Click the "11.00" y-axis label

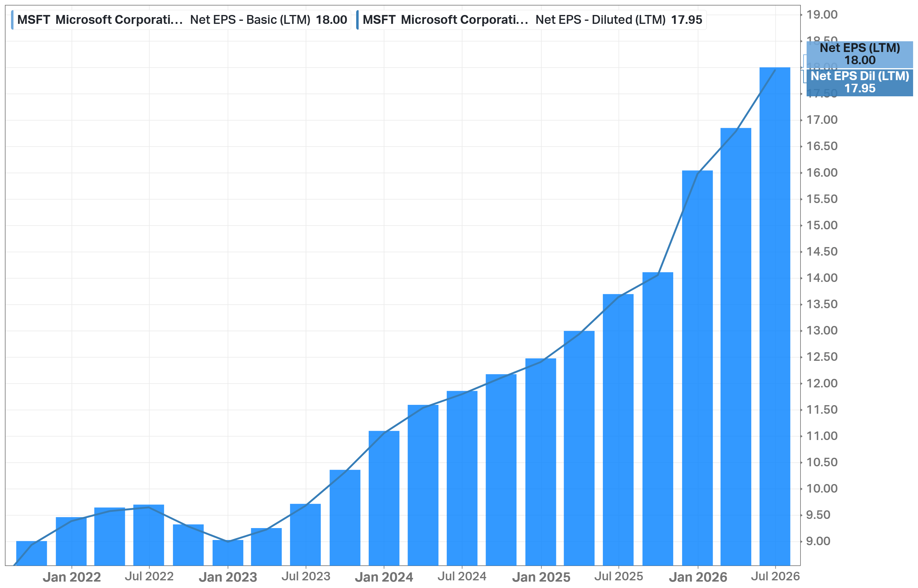point(822,436)
